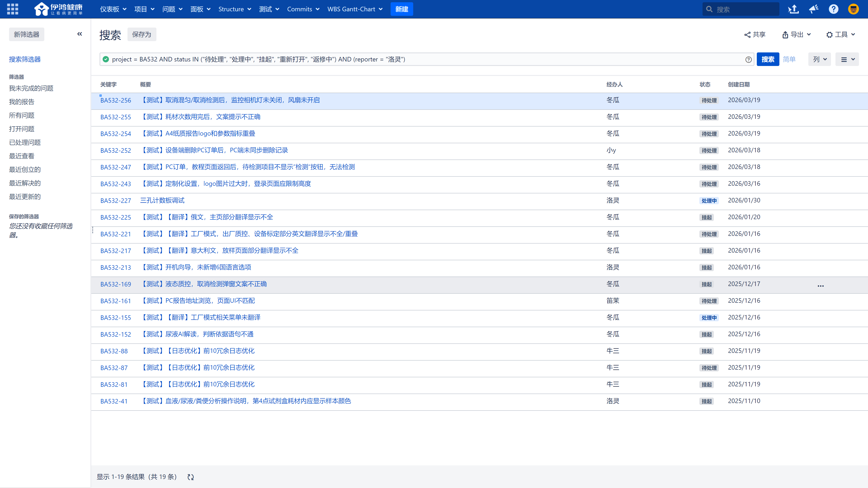
Task: Collapse the filter sidebar with double-chevron
Action: click(80, 34)
